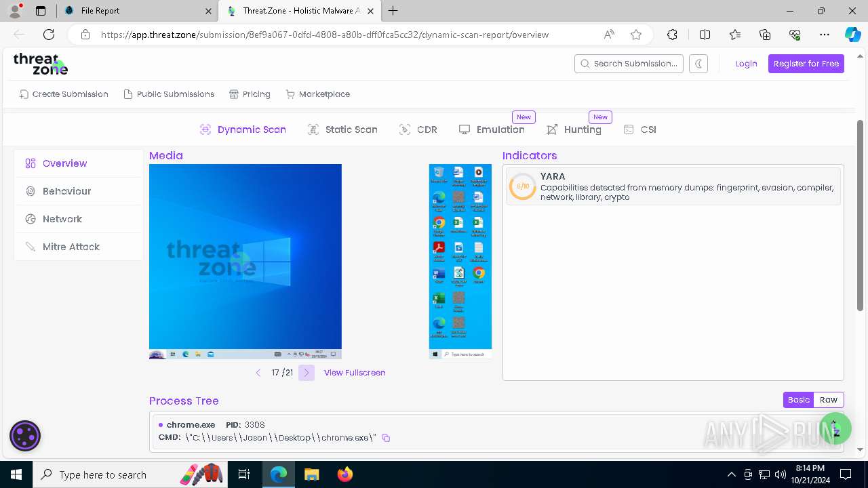Switch to the Emulation tab
Image resolution: width=868 pixels, height=488 pixels.
tap(492, 129)
